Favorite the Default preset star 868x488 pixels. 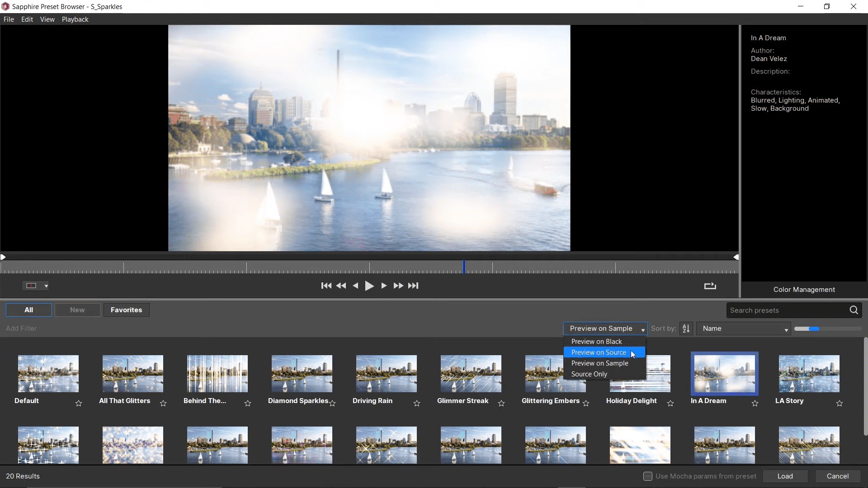[x=79, y=403]
